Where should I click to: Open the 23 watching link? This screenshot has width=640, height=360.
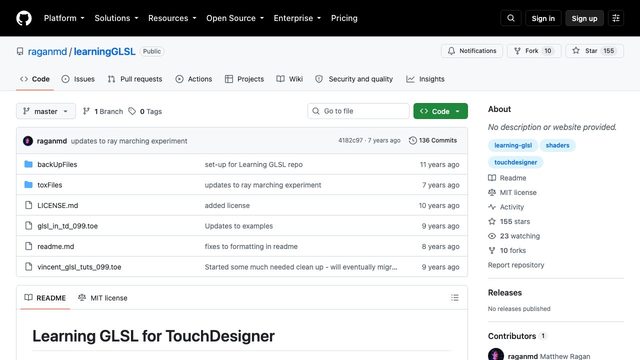(x=514, y=236)
